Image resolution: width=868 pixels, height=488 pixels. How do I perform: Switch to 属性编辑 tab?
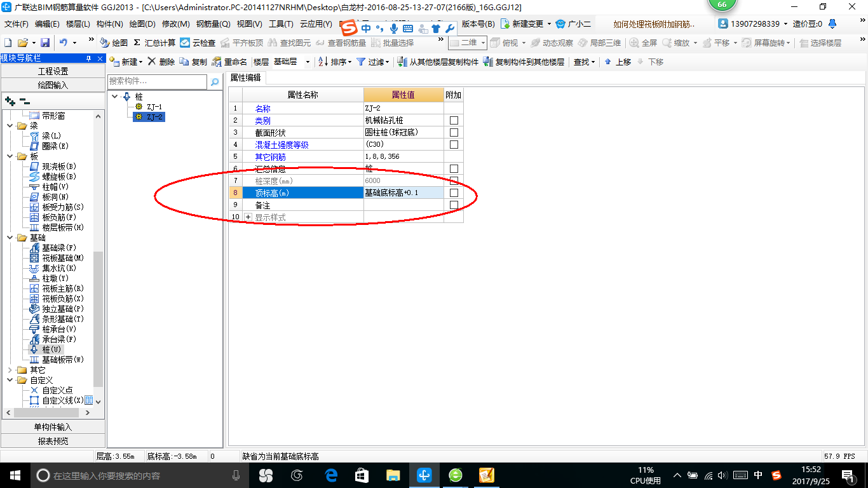click(x=245, y=78)
